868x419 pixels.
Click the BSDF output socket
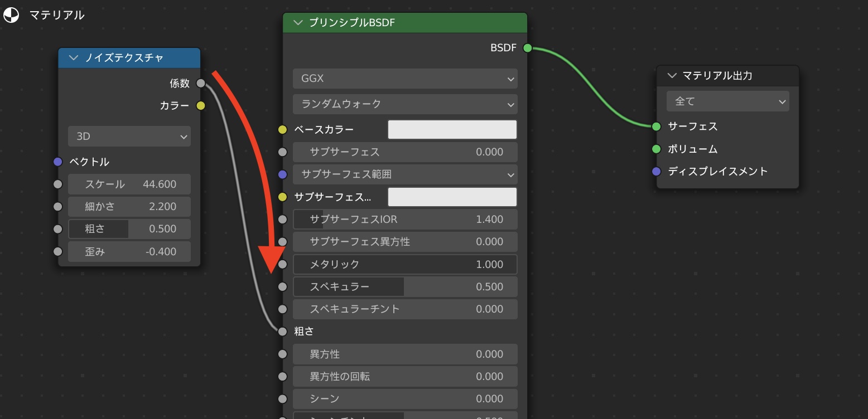[x=527, y=48]
